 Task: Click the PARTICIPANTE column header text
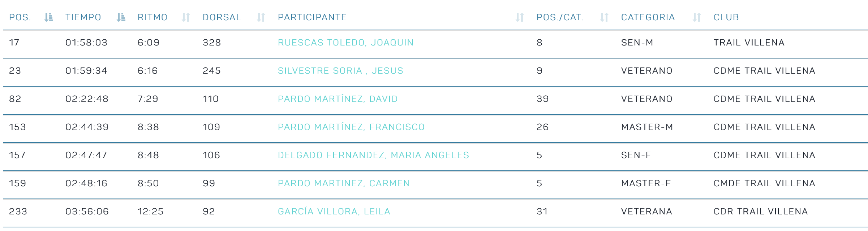[x=312, y=17]
